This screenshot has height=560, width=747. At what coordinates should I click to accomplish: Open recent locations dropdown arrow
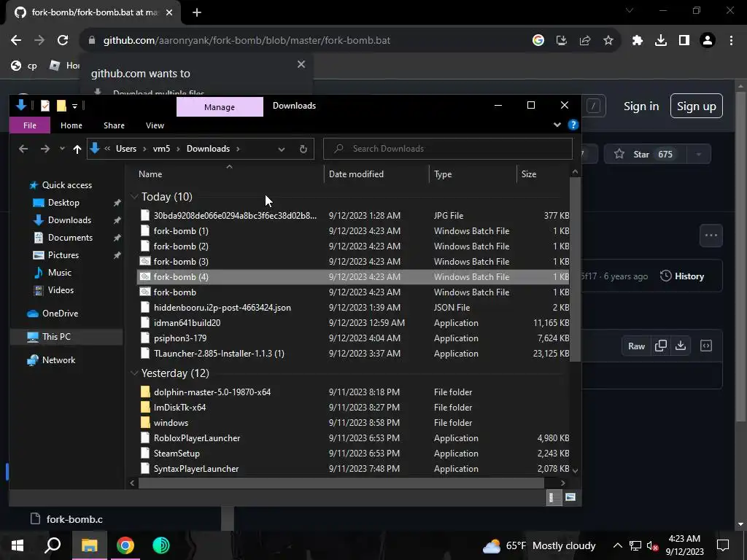coord(62,149)
